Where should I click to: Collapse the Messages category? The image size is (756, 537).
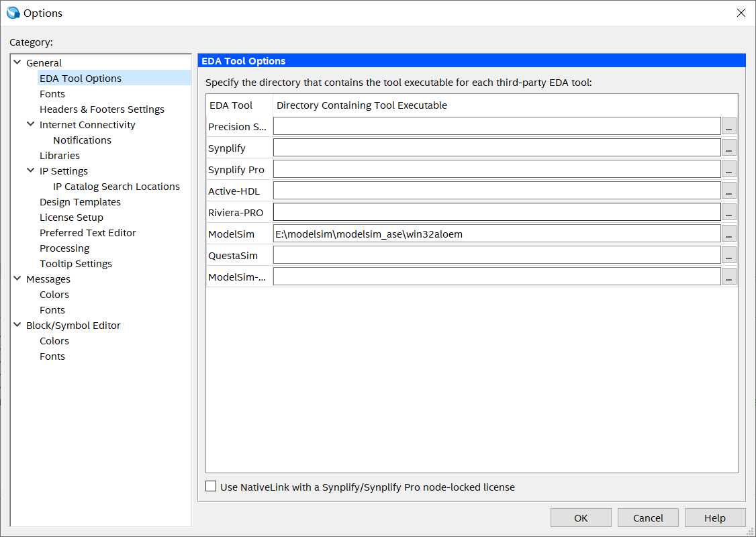pyautogui.click(x=17, y=279)
